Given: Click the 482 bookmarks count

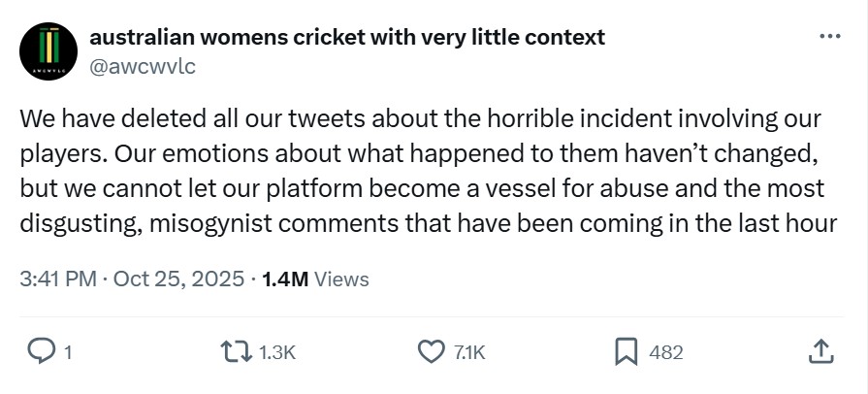Looking at the screenshot, I should [665, 353].
